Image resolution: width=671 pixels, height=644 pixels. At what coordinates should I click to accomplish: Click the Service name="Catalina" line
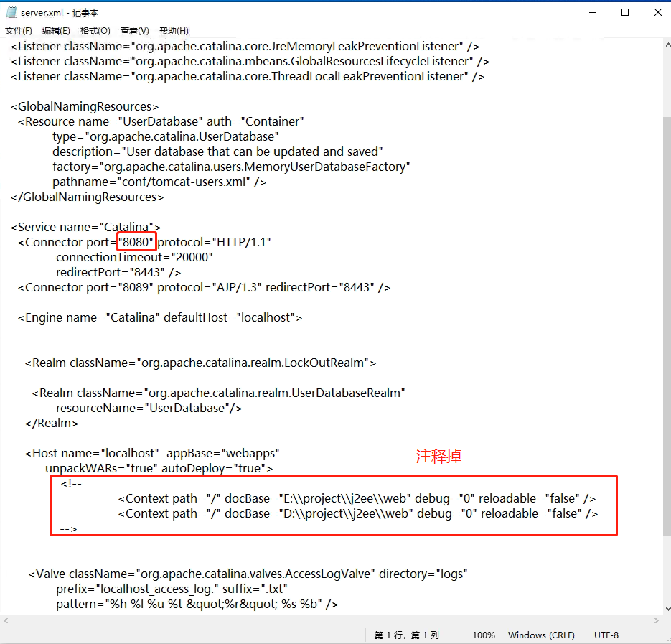pos(86,227)
